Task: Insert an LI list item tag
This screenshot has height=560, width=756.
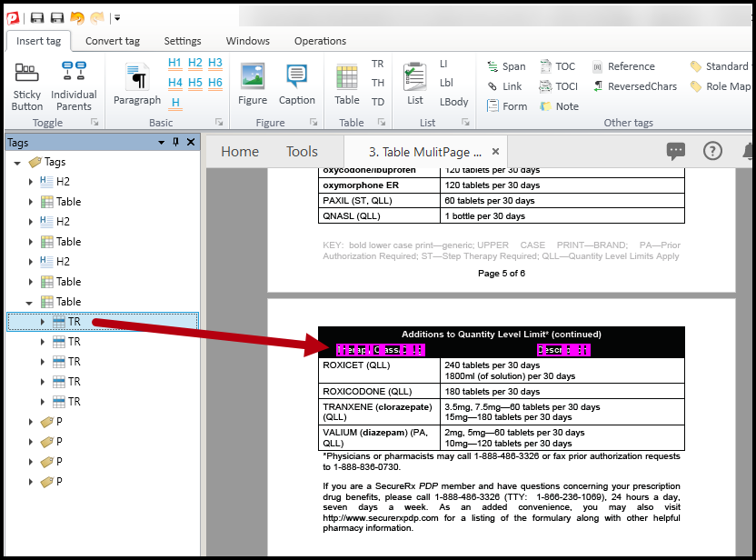Action: click(443, 64)
